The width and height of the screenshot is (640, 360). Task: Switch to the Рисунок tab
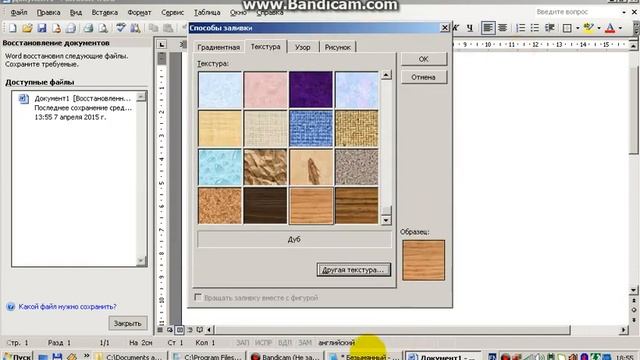point(338,47)
